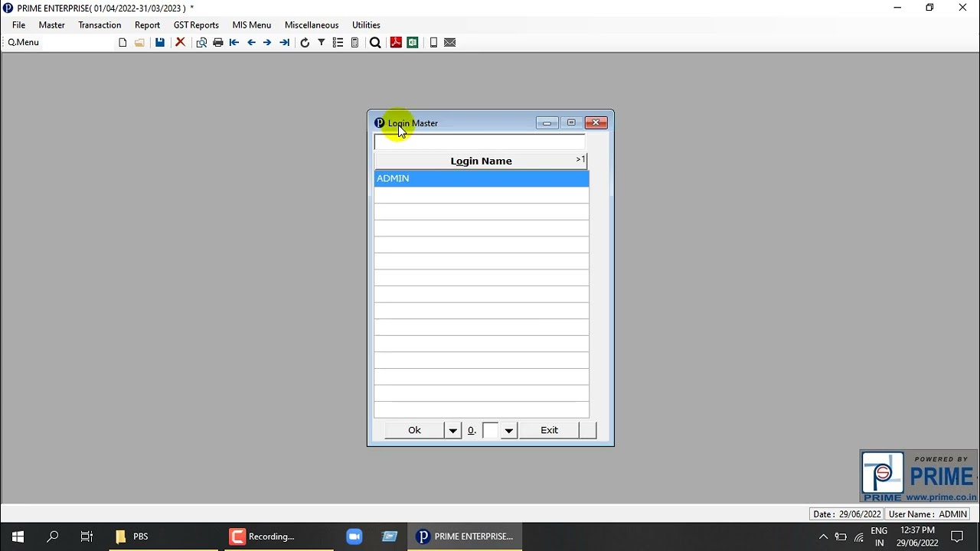980x551 pixels.
Task: Click Q.Menu quick menu label
Action: (23, 42)
